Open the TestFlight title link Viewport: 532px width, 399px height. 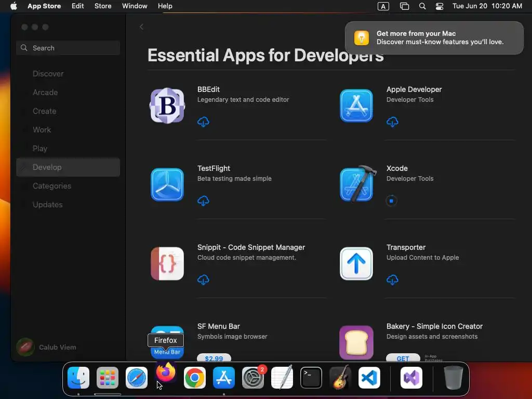pos(214,168)
